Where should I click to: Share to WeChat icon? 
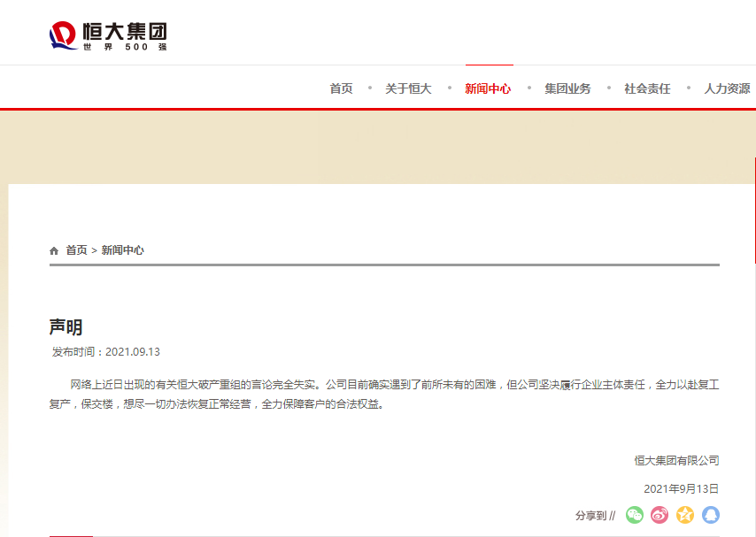[635, 515]
